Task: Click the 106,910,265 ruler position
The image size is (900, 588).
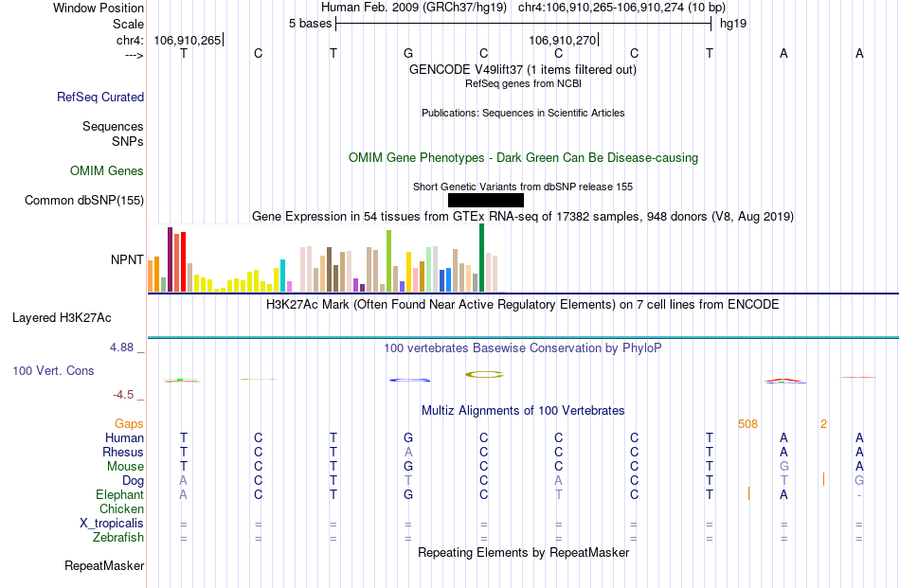Action: 188,40
